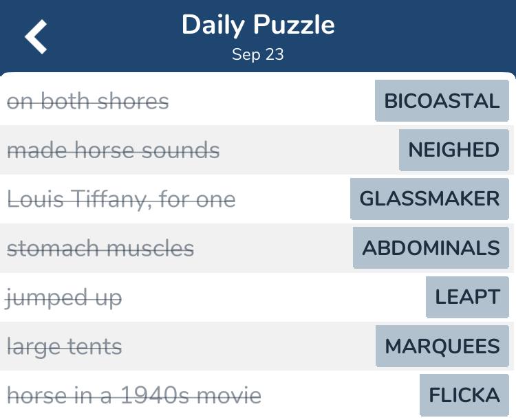Click the 'jumped up' clue
Viewport: 516px width, 420px height.
pyautogui.click(x=63, y=298)
